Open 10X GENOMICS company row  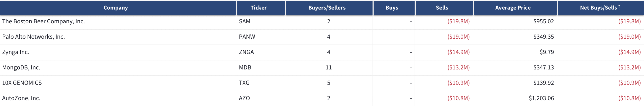point(322,83)
